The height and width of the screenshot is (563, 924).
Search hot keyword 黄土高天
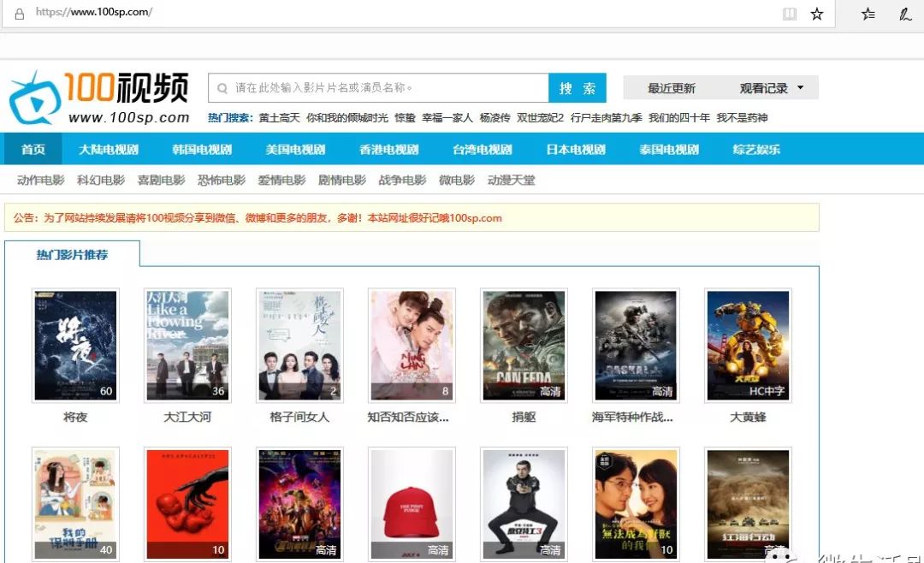(279, 118)
